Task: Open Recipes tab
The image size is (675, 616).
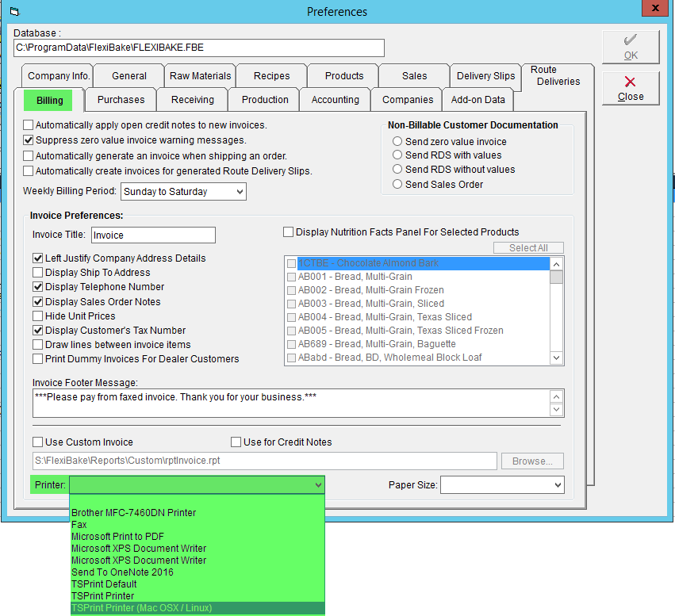Action: pos(271,76)
